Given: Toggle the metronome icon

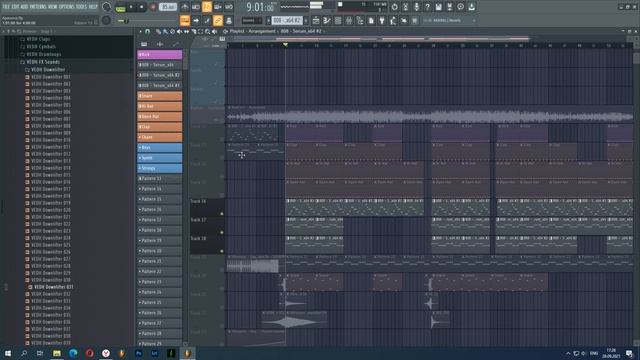Looking at the screenshot, I should [185, 7].
